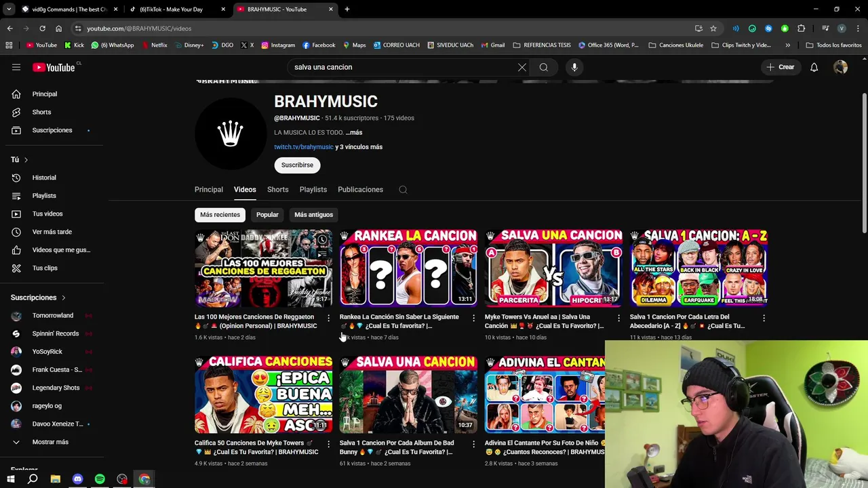Open account avatar menu
The width and height of the screenshot is (868, 488).
[x=840, y=67]
